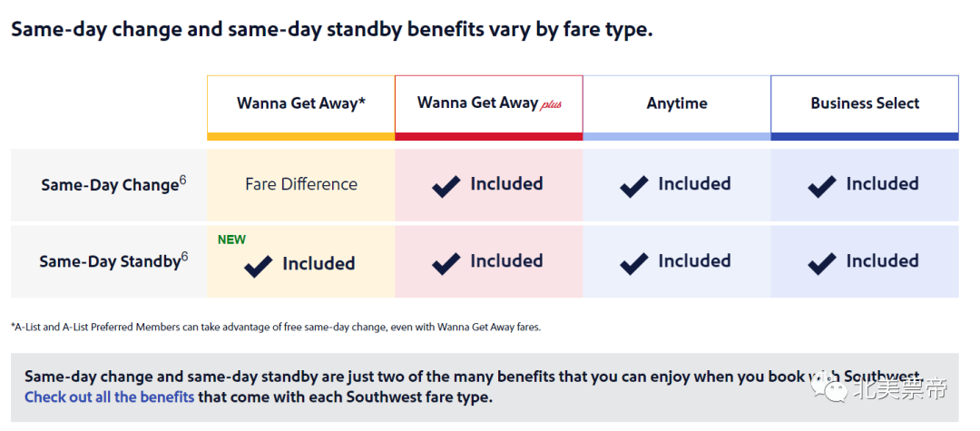Select the Business Select column header
The width and height of the screenshot is (980, 431).
point(865,103)
